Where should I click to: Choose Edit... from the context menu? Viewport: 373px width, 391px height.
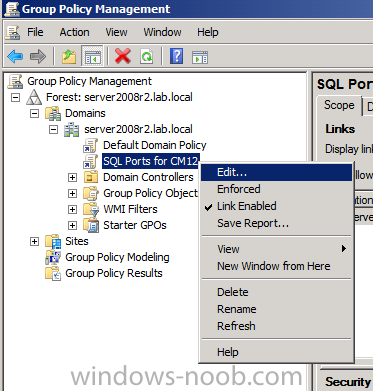pos(276,172)
